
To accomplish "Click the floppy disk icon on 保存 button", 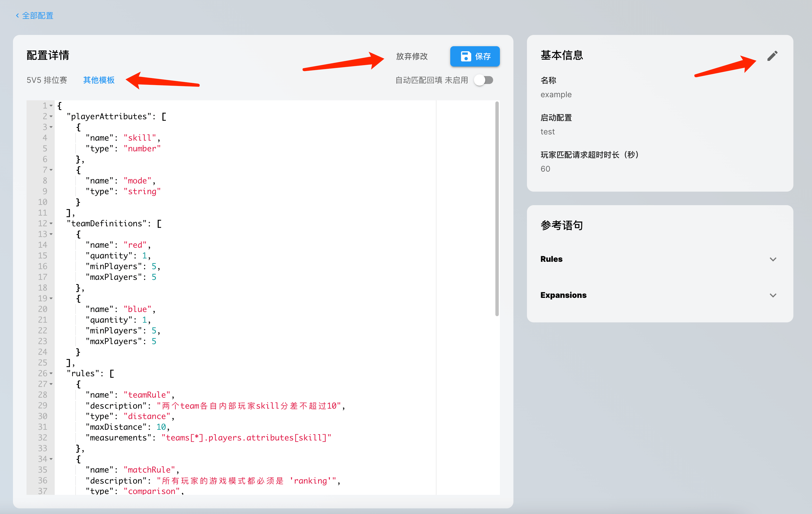I will click(x=466, y=56).
